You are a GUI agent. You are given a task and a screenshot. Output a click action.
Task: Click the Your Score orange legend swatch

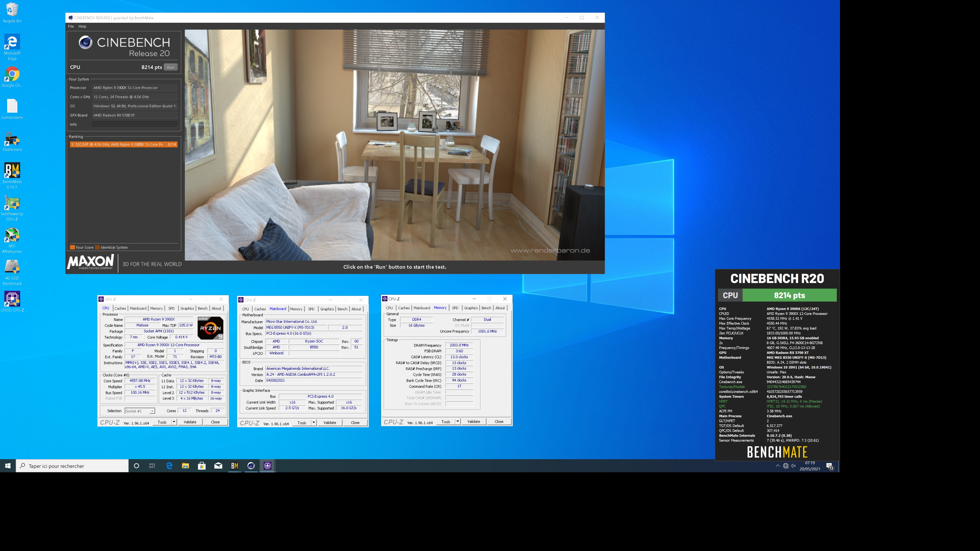[72, 247]
